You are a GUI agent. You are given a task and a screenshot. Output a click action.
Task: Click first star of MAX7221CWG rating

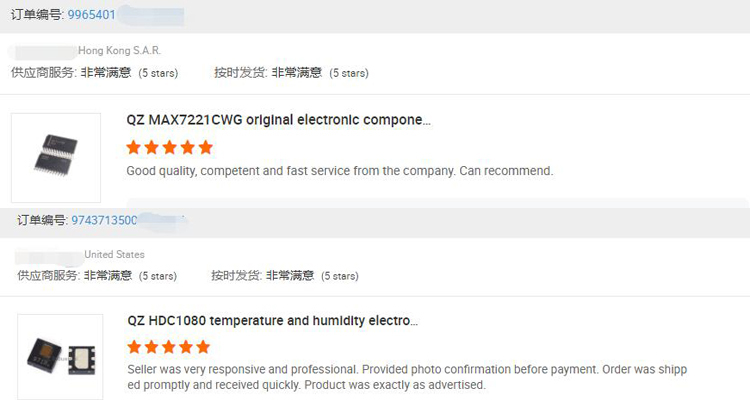pyautogui.click(x=133, y=147)
